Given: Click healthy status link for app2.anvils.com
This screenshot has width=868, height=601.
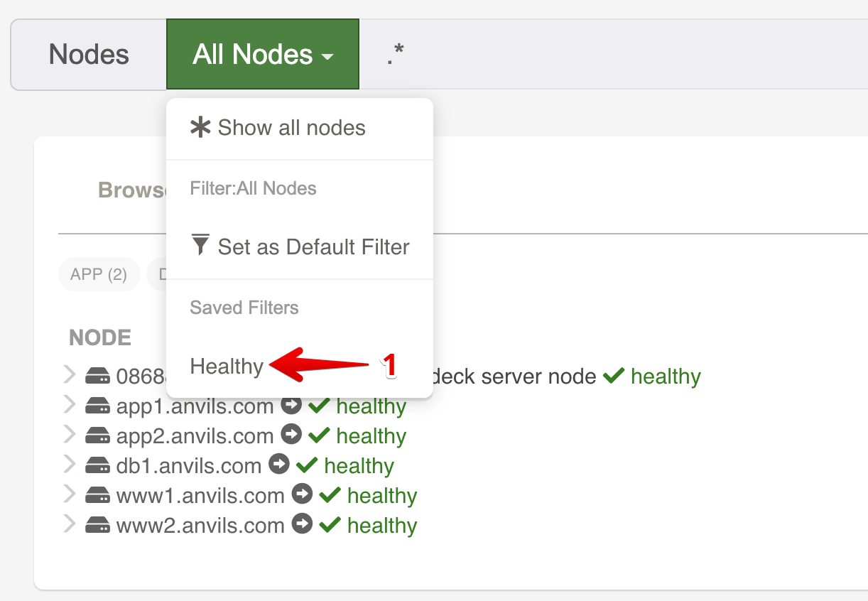Looking at the screenshot, I should tap(371, 435).
